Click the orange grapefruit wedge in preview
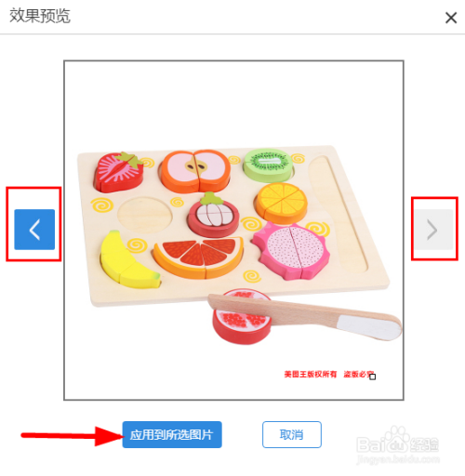This screenshot has height=476, width=465. pos(198,258)
